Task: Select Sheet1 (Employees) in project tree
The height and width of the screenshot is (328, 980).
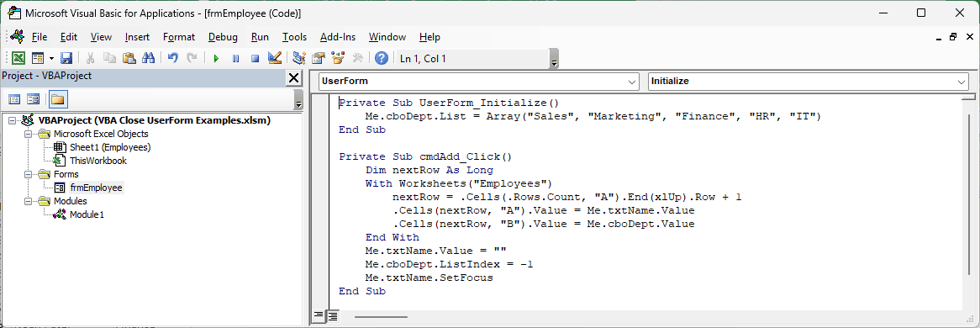Action: click(110, 147)
